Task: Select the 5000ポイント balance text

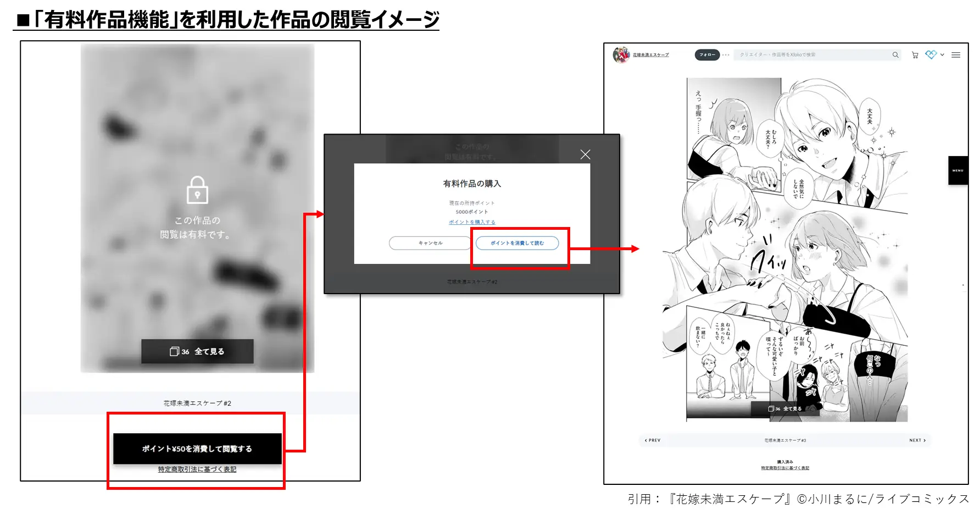Action: (472, 212)
